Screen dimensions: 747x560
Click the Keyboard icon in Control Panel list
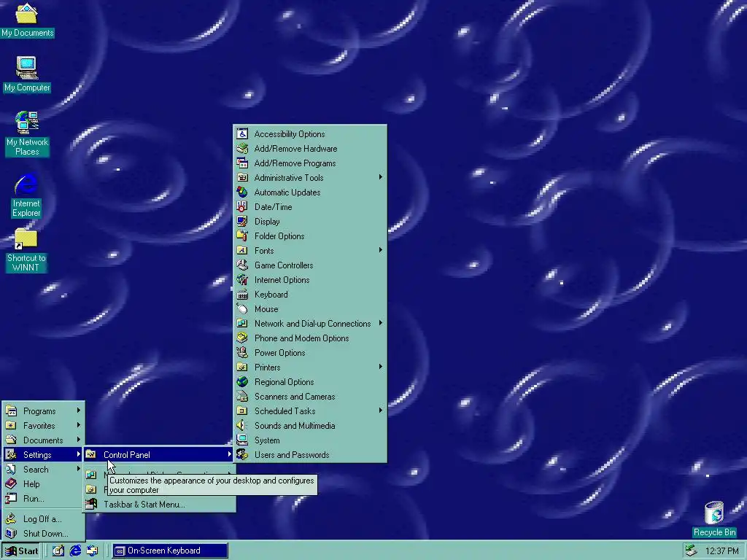point(242,295)
